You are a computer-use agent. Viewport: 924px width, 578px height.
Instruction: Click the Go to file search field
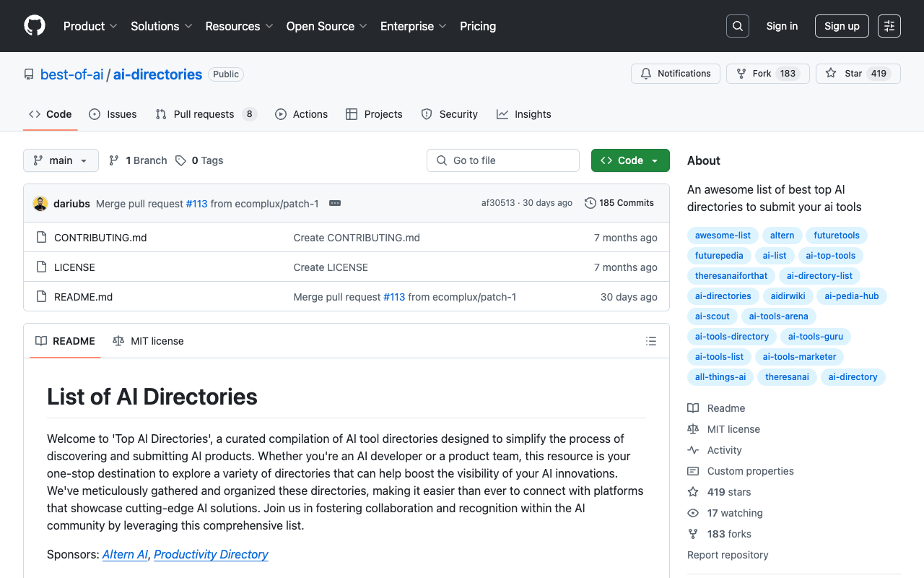[503, 160]
